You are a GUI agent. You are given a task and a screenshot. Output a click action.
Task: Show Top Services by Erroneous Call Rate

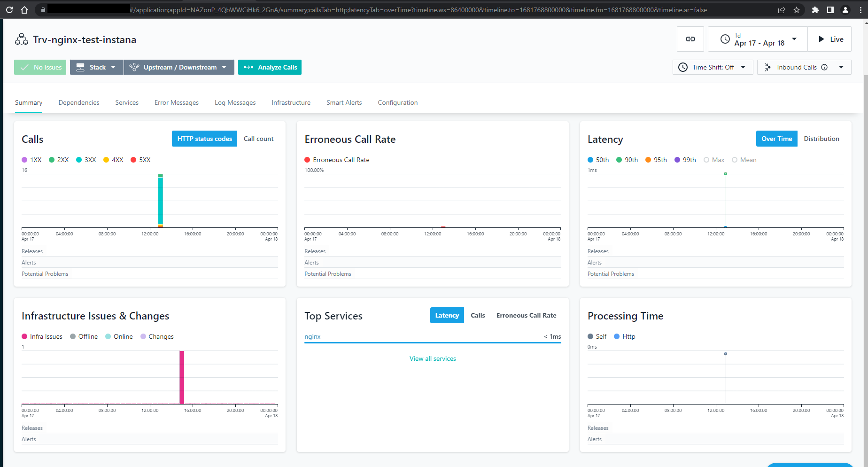[x=526, y=315]
